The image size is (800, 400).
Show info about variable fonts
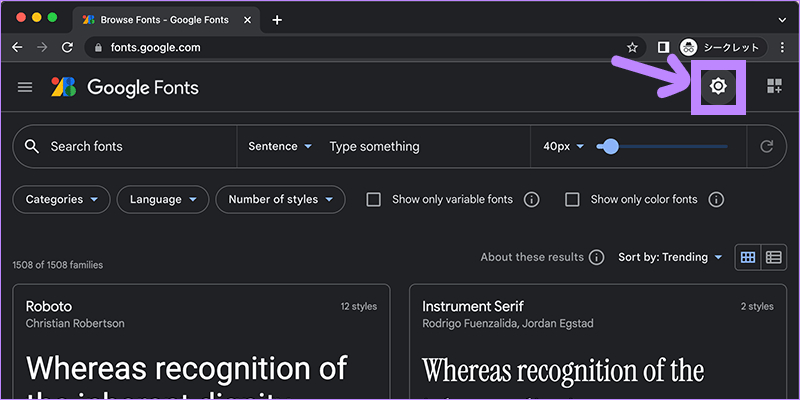point(531,199)
